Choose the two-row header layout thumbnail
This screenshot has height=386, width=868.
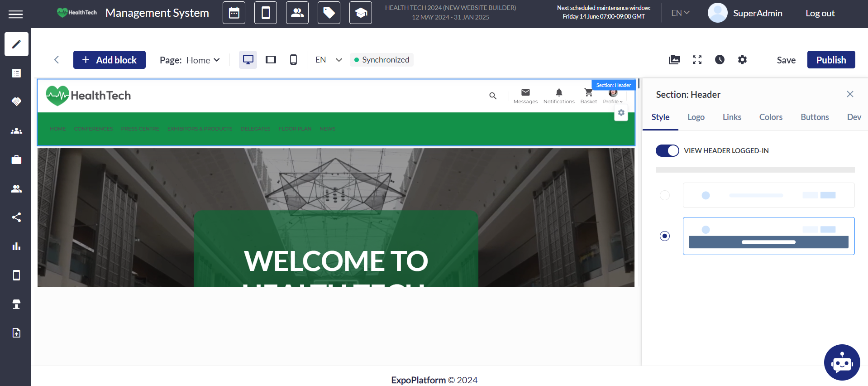tap(768, 236)
